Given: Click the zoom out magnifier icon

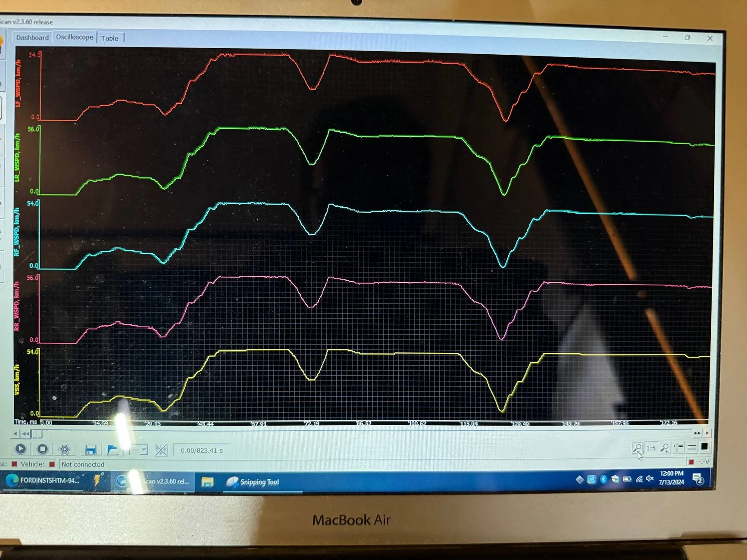Looking at the screenshot, I should point(637,448).
